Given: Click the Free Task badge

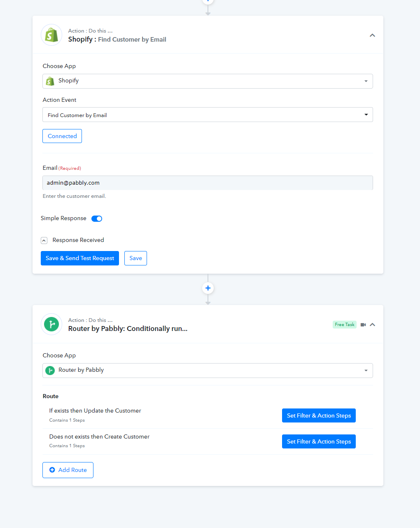Looking at the screenshot, I should click(x=345, y=325).
